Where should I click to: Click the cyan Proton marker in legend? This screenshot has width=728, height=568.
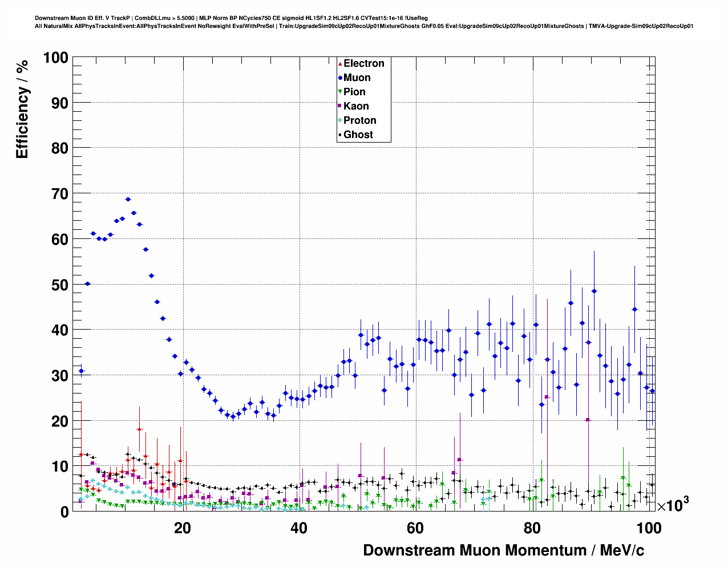coord(340,120)
